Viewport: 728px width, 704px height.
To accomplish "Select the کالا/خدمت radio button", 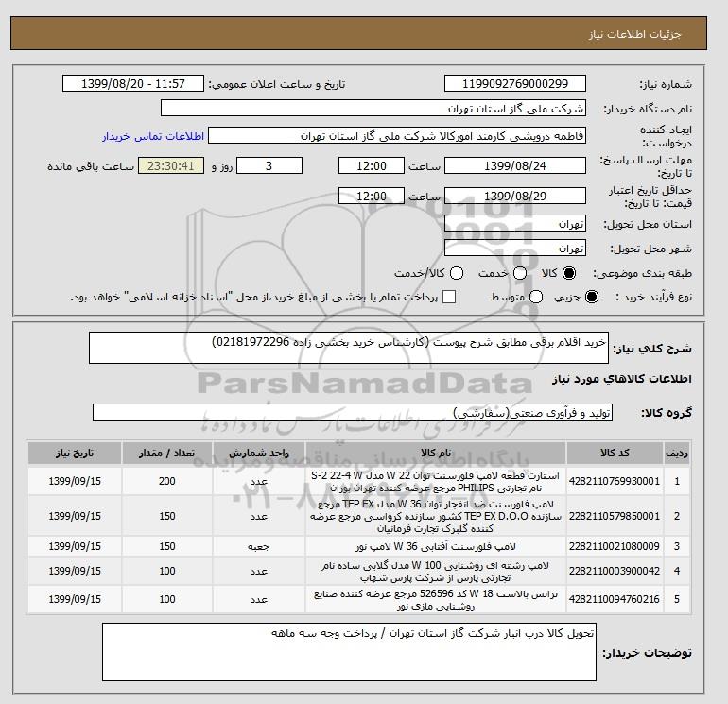I will pos(457,273).
